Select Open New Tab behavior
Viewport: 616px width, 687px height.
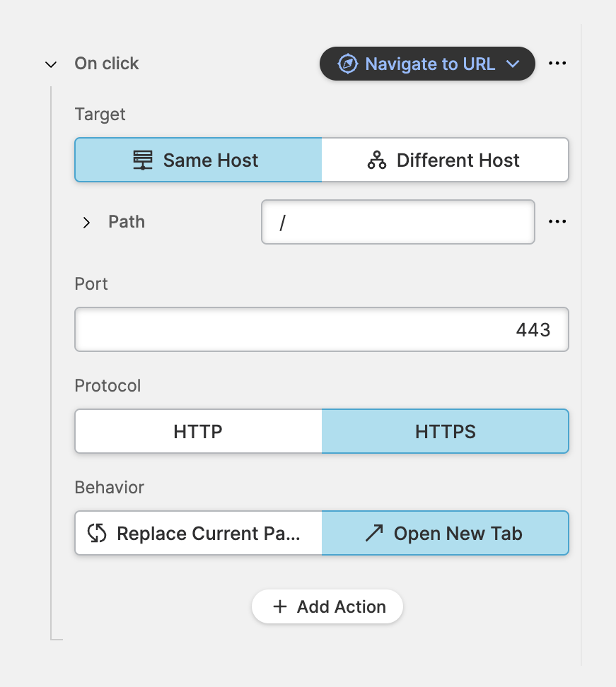point(445,533)
